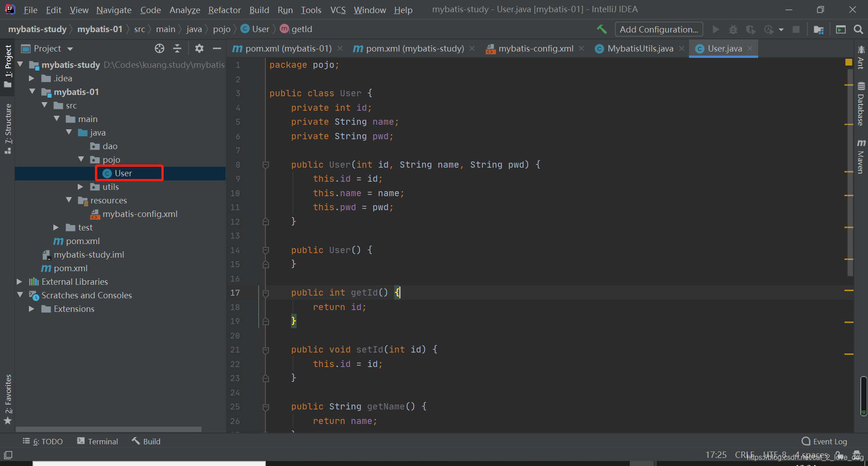Click the Run button in toolbar
Image resolution: width=868 pixels, height=466 pixels.
[716, 29]
